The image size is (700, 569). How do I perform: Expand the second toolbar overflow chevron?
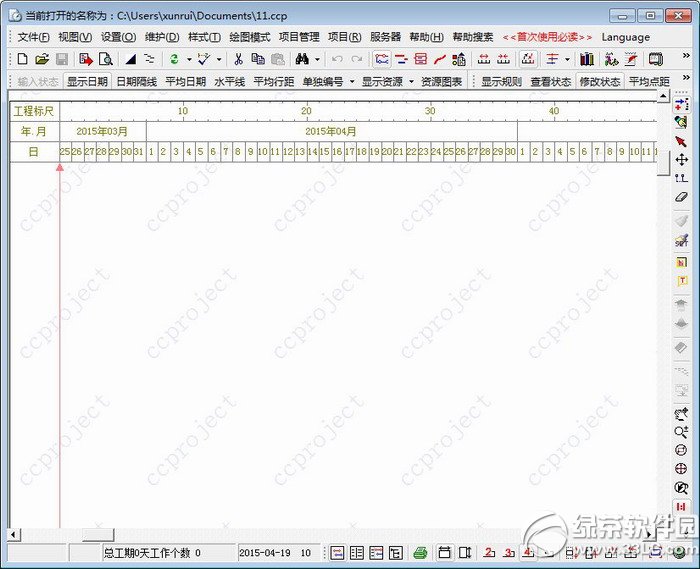click(x=686, y=78)
